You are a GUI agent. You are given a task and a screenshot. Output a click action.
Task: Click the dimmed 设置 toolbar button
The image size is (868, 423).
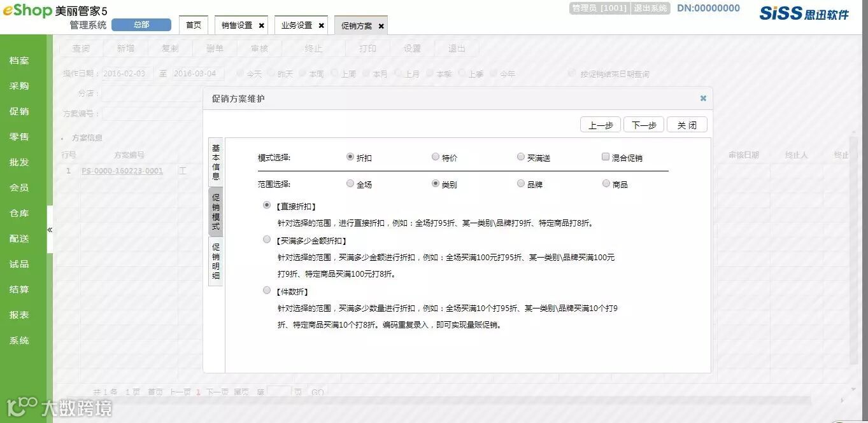tap(412, 48)
